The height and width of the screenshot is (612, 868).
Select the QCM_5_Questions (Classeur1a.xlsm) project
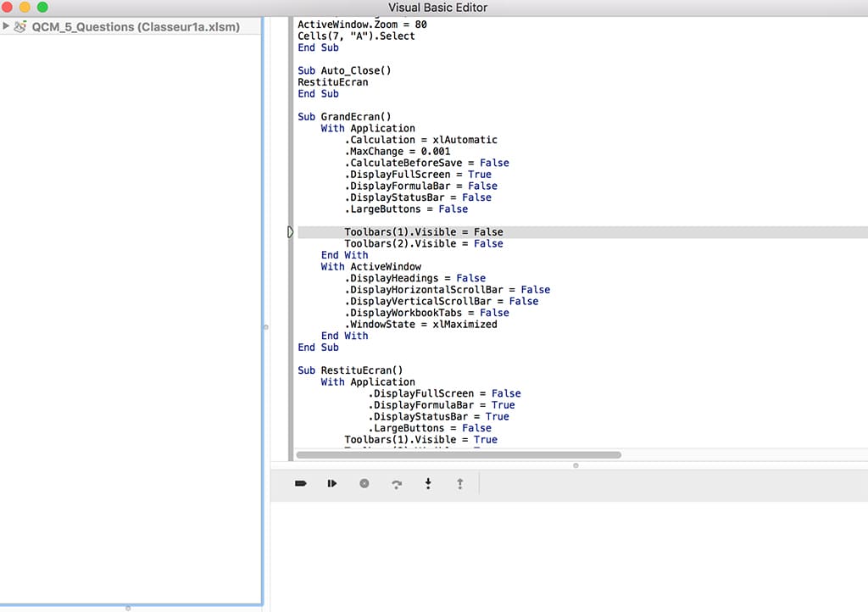(x=136, y=27)
